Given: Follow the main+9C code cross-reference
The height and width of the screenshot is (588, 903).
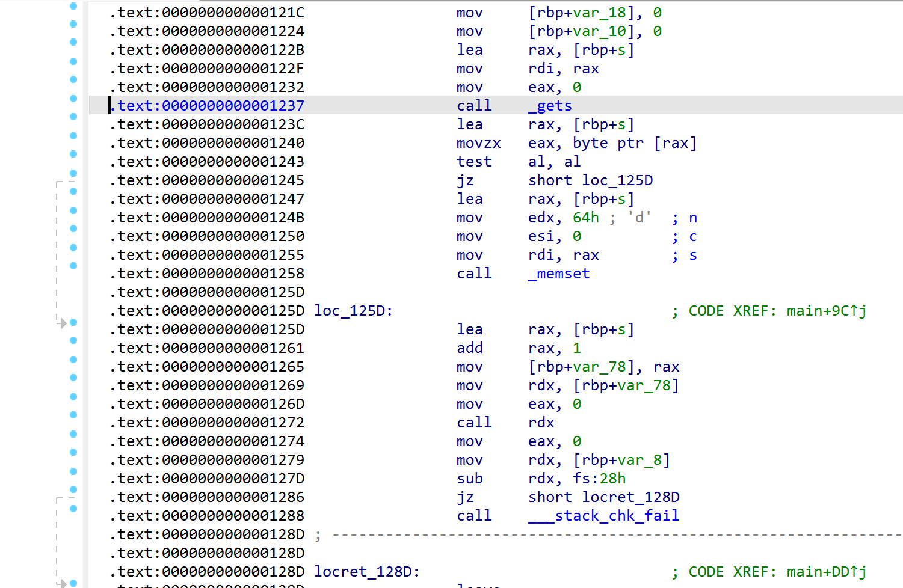Looking at the screenshot, I should tap(825, 311).
